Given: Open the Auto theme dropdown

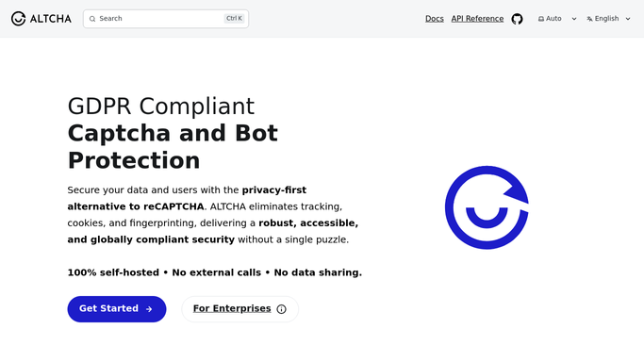Looking at the screenshot, I should [x=557, y=19].
